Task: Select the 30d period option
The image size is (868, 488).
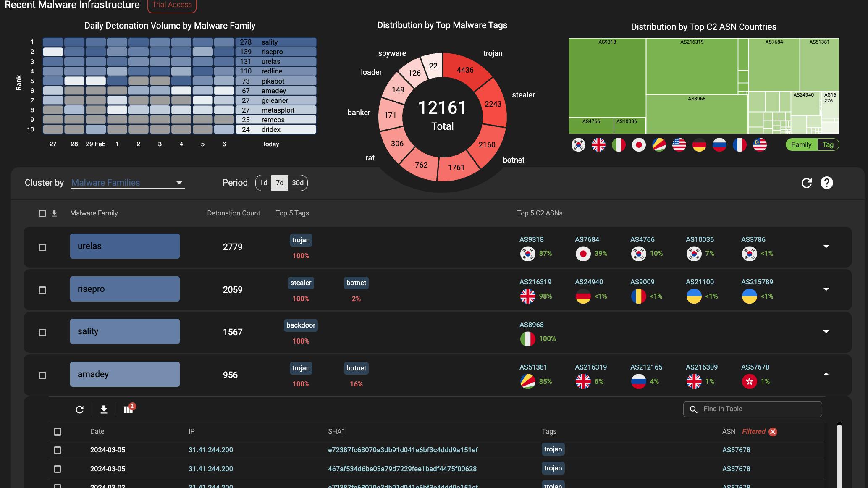Action: tap(298, 183)
